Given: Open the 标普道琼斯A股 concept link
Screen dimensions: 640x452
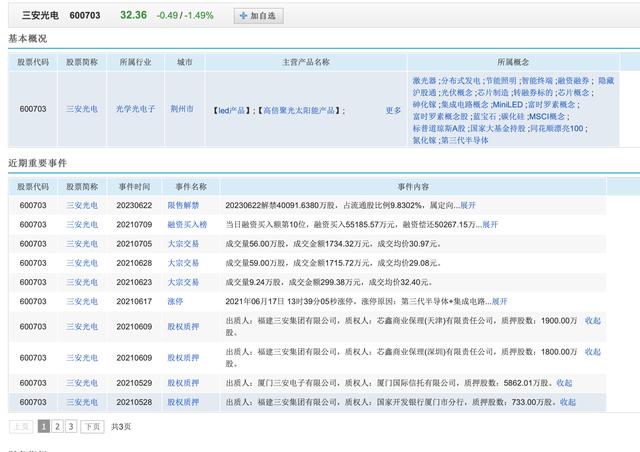Looking at the screenshot, I should (x=439, y=128).
